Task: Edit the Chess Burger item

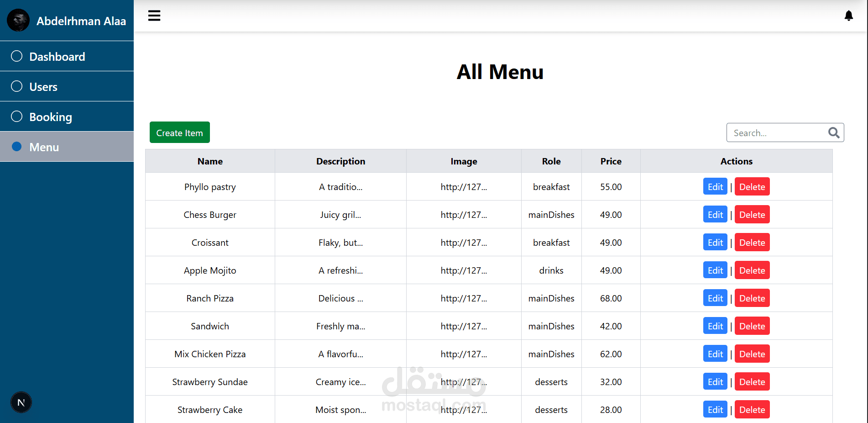Action: pos(715,214)
